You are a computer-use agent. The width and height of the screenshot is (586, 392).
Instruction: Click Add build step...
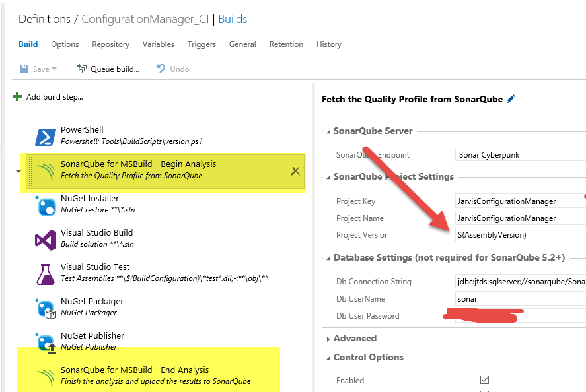coord(55,97)
